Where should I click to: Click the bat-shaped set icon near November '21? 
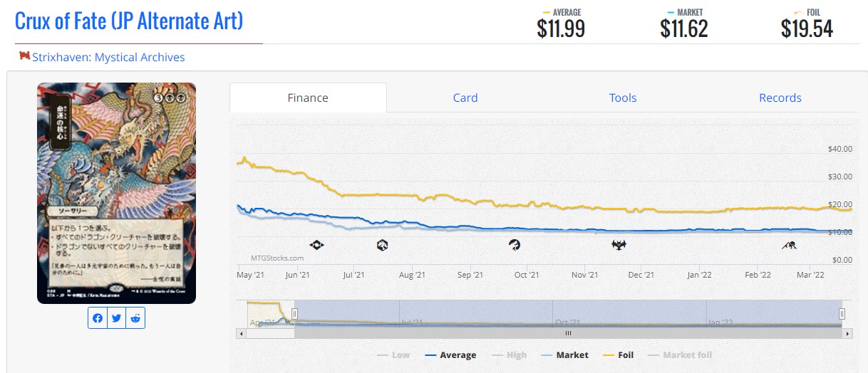619,245
